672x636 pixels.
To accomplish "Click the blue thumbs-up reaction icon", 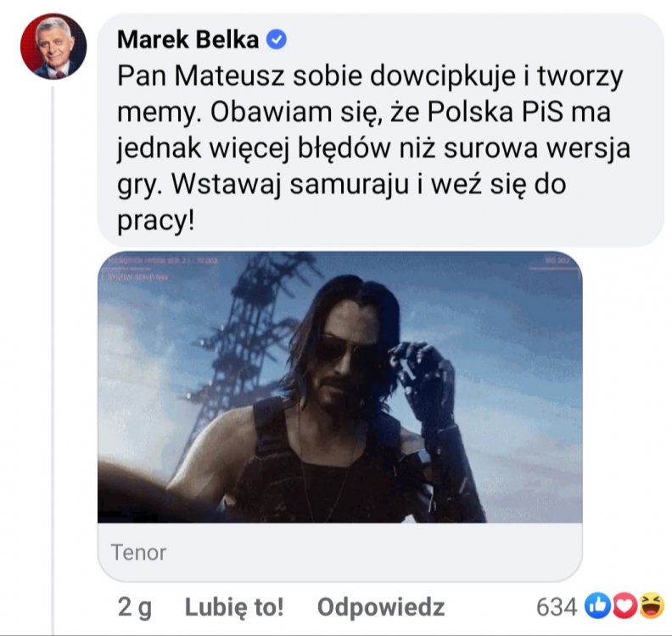I will [x=598, y=606].
